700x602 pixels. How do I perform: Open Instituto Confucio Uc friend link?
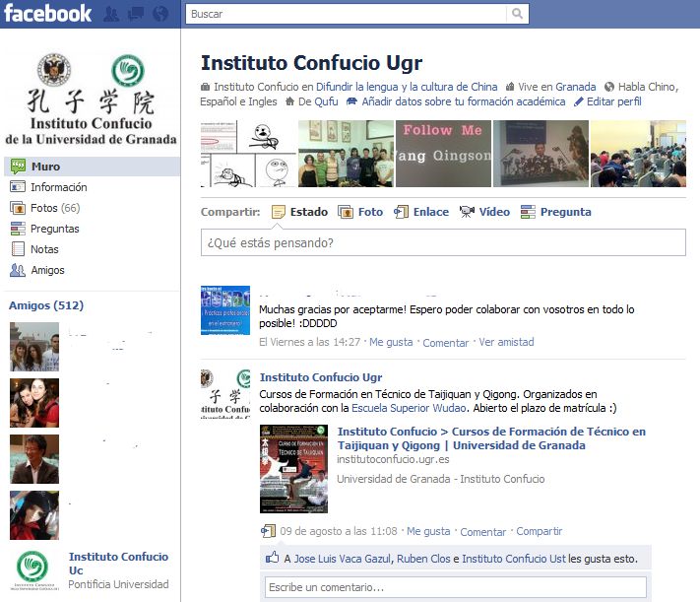pyautogui.click(x=118, y=564)
